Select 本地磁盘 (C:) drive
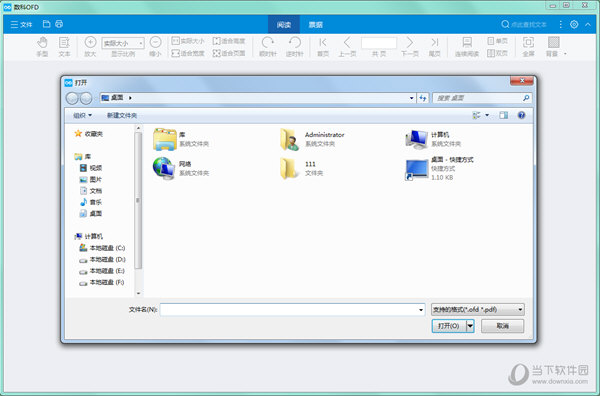 click(102, 248)
